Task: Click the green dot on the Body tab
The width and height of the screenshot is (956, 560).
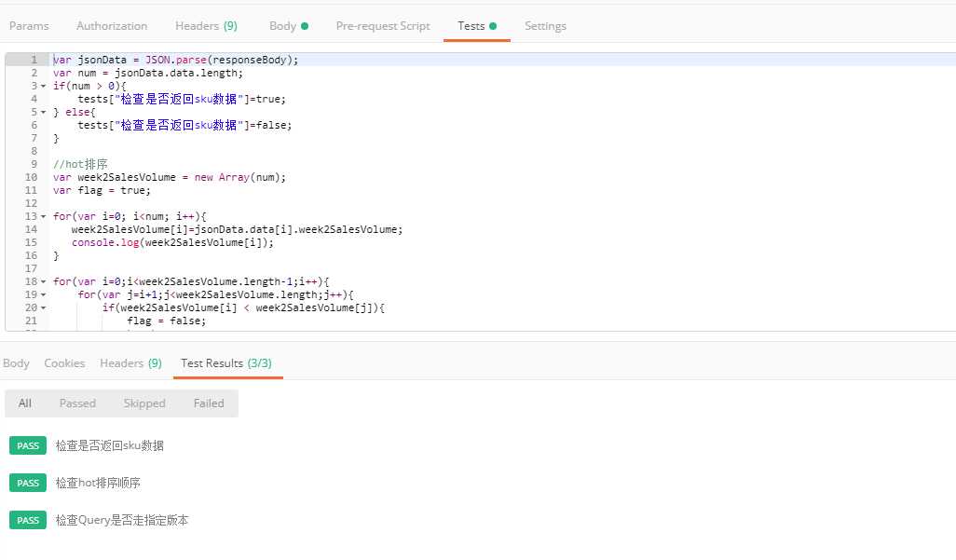Action: click(x=305, y=25)
